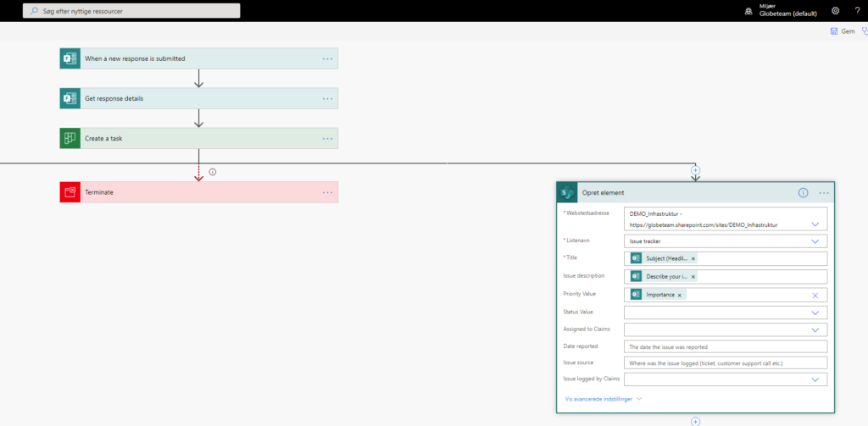Click the Issue source input field
This screenshot has height=426, width=868.
(726, 363)
